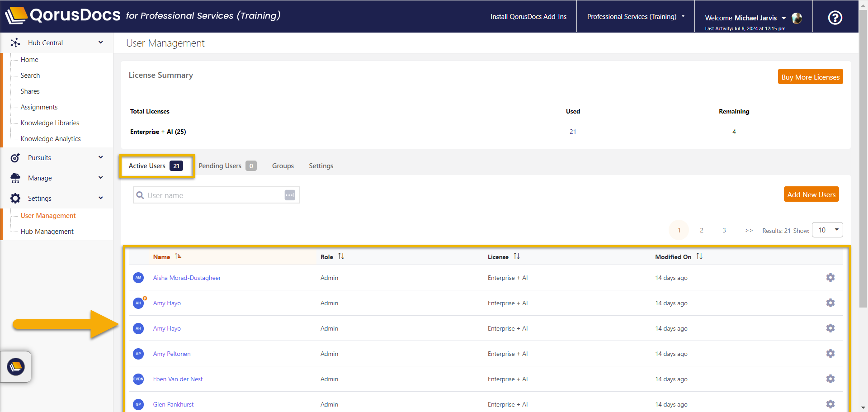Click the page vertical scrollbar
The width and height of the screenshot is (868, 412).
(863, 158)
